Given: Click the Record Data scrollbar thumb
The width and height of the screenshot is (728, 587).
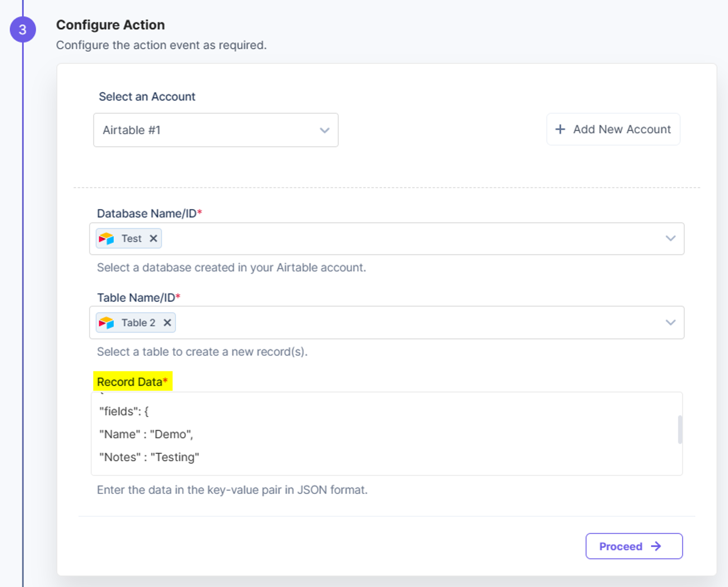Looking at the screenshot, I should pyautogui.click(x=680, y=429).
